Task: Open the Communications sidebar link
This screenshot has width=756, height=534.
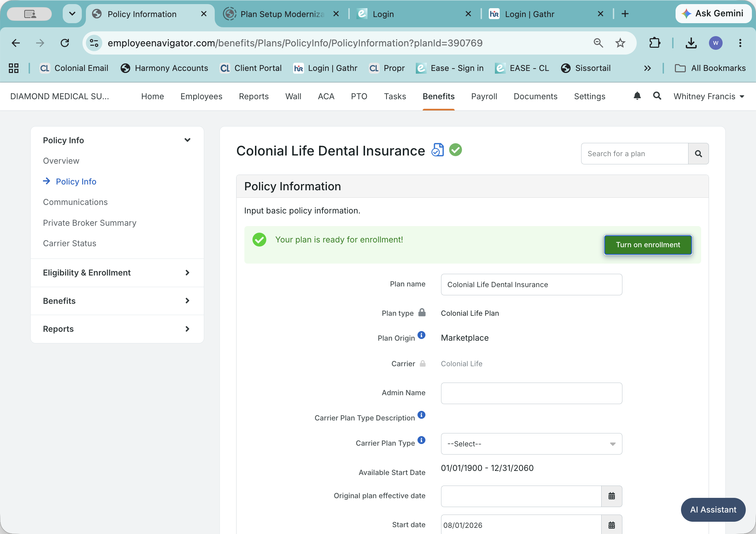Action: (75, 202)
